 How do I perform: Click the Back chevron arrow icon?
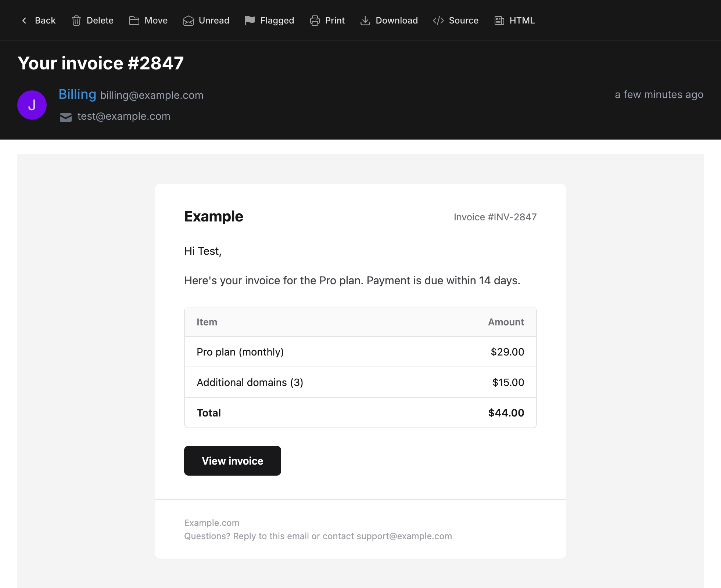click(x=24, y=21)
